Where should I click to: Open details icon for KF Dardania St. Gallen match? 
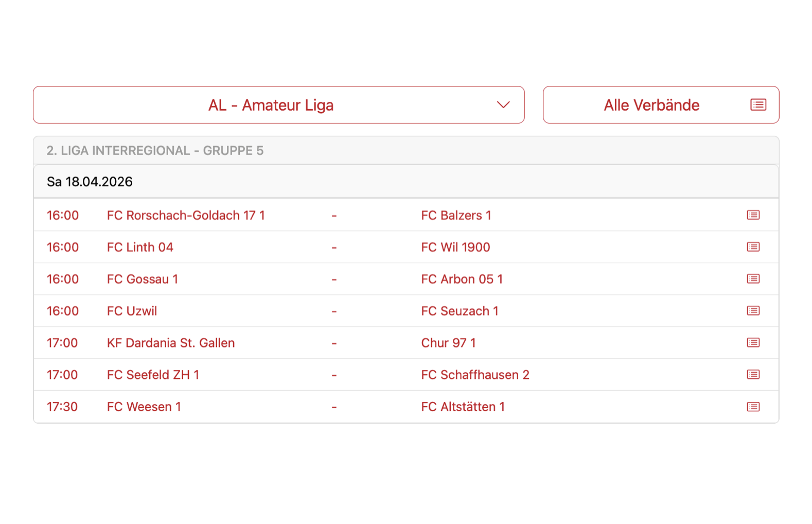(753, 343)
